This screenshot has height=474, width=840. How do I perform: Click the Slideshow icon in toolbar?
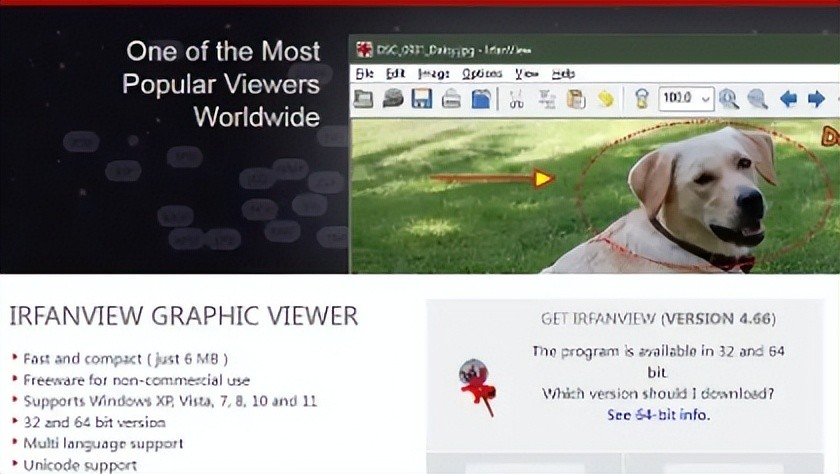pyautogui.click(x=393, y=99)
